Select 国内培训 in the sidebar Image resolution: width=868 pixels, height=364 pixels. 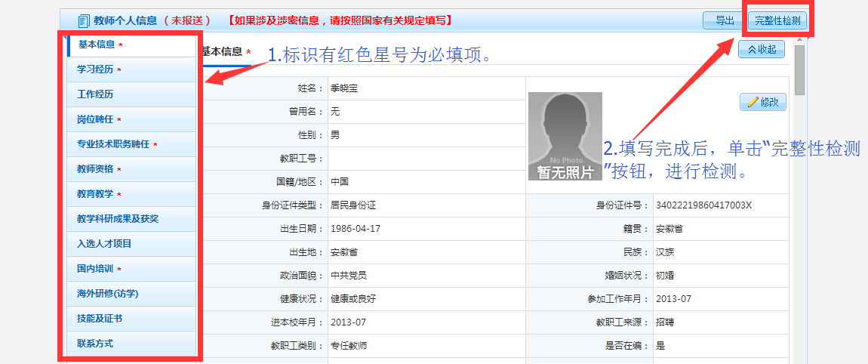(x=95, y=269)
